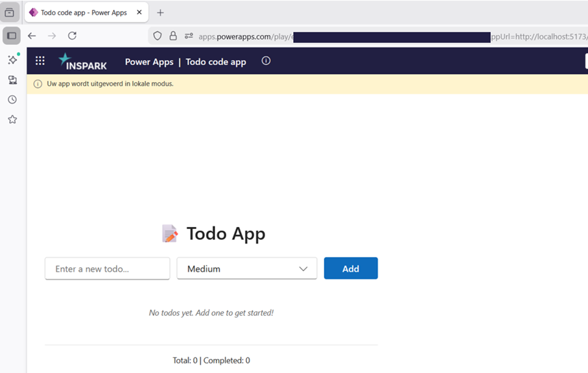This screenshot has width=588, height=373.
Task: Open bookmarks star in the sidebar
Action: (x=12, y=119)
